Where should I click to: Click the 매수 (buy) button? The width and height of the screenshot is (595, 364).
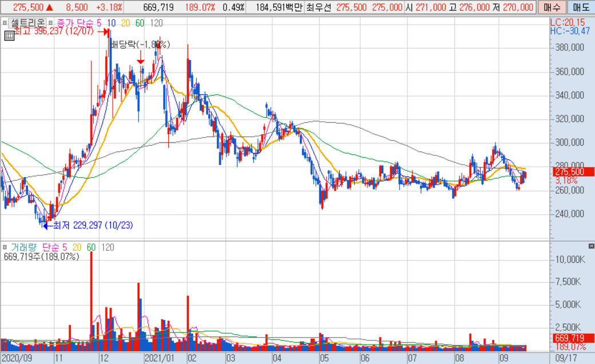pyautogui.click(x=552, y=7)
